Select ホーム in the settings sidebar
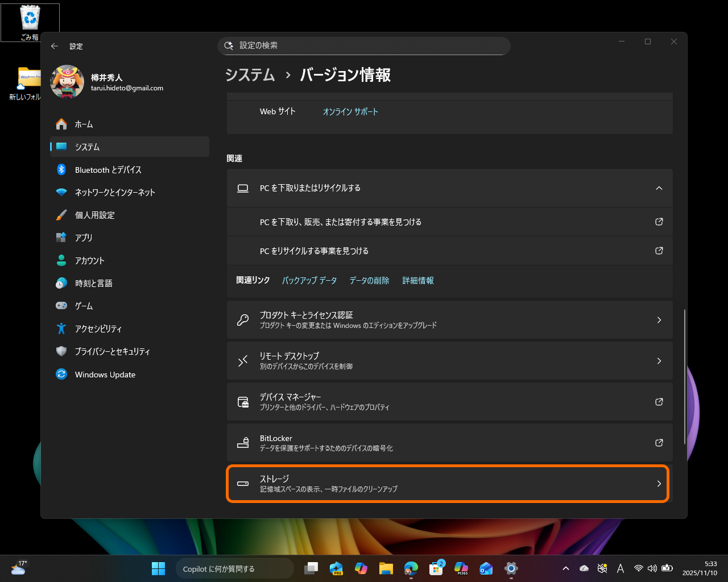This screenshot has width=728, height=582. [130, 124]
